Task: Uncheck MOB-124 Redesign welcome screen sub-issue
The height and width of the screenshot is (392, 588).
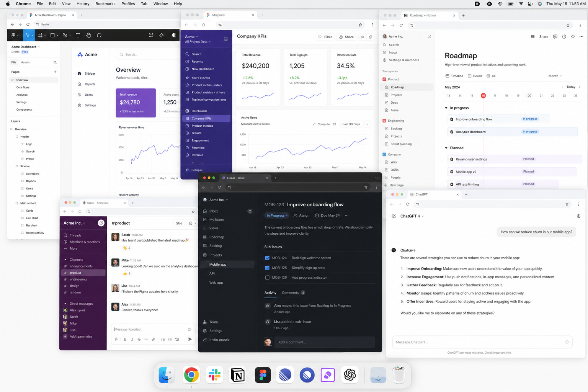Action: (267, 258)
